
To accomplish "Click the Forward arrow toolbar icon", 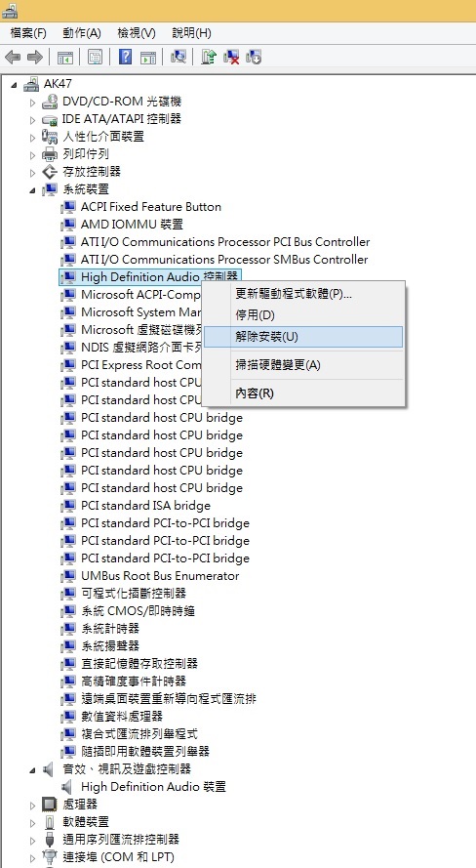I will pyautogui.click(x=35, y=57).
